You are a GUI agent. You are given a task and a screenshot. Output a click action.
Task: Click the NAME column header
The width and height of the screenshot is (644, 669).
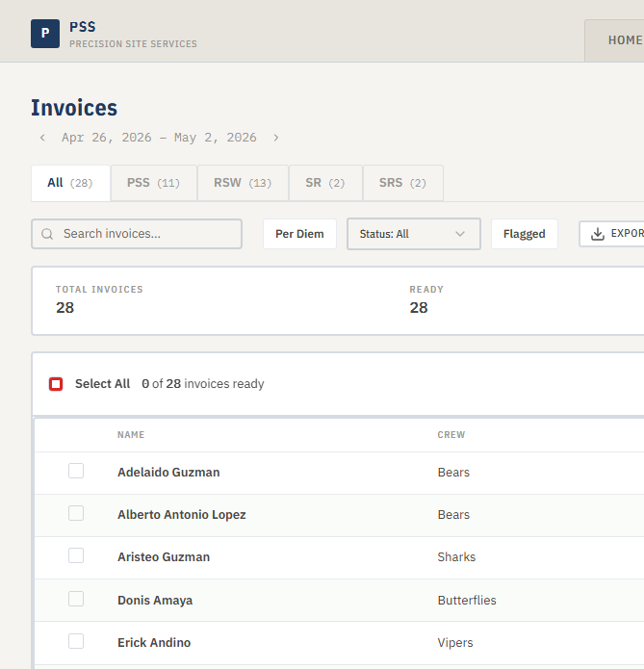131,435
